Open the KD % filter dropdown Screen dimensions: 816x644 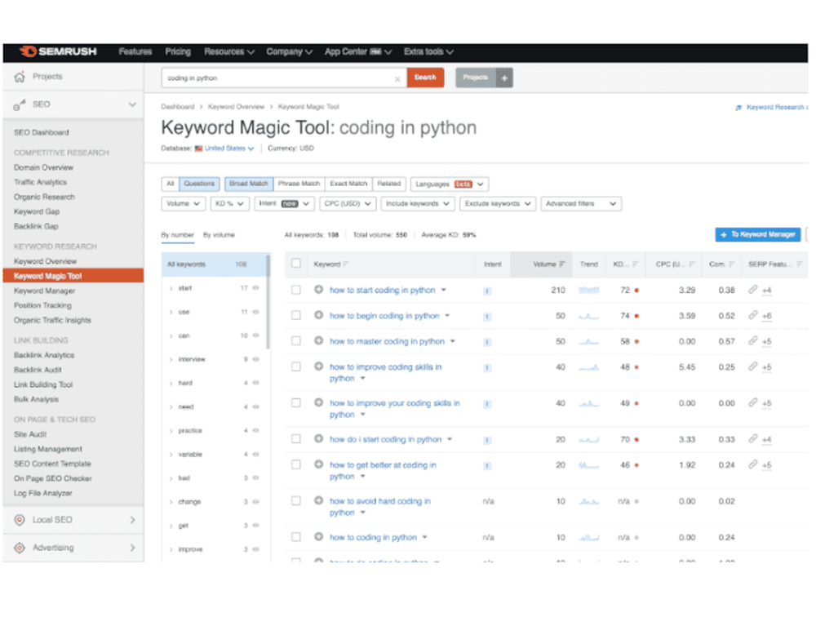229,203
